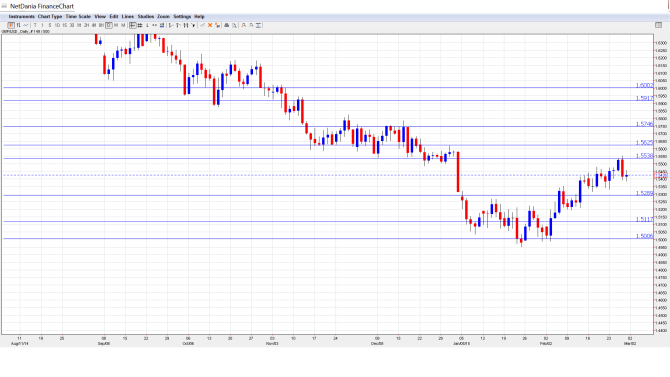The image size is (670, 377).
Task: Switch to the 8-hour time scale
Action: coord(101,25)
